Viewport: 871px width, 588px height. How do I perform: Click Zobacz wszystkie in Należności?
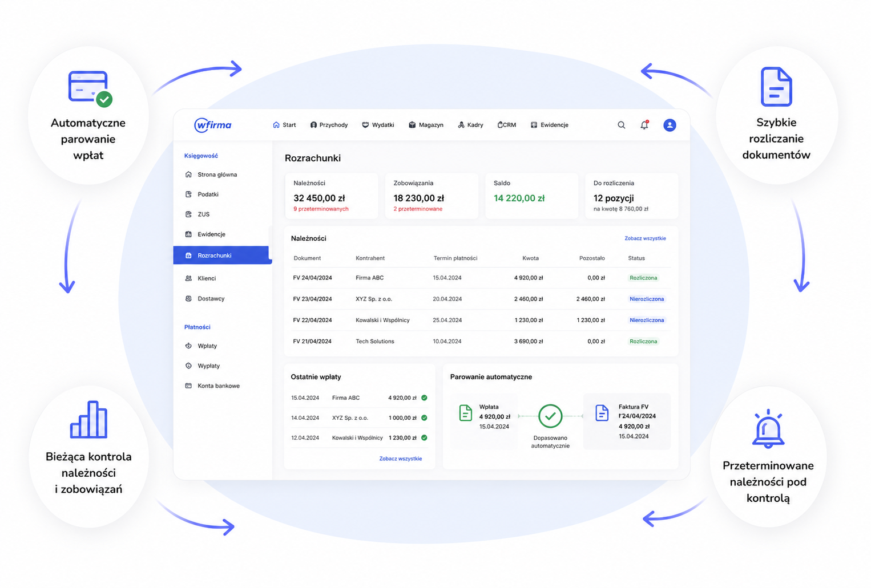(645, 238)
